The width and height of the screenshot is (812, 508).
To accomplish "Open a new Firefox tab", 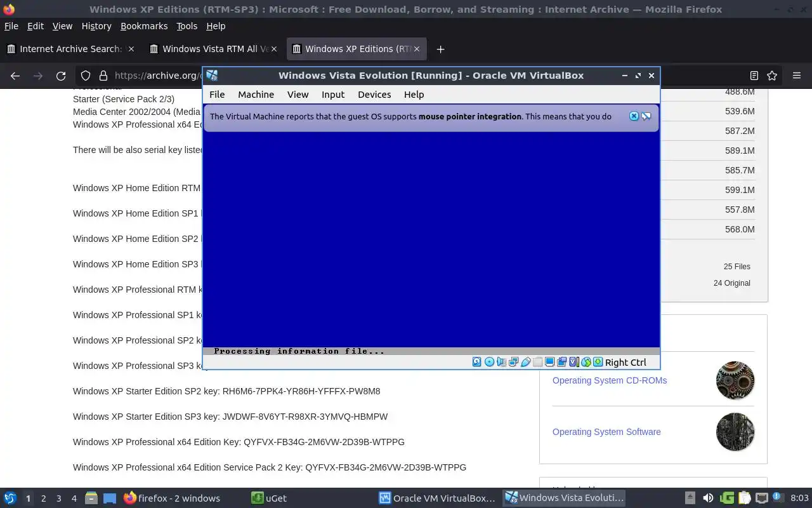I will [440, 49].
